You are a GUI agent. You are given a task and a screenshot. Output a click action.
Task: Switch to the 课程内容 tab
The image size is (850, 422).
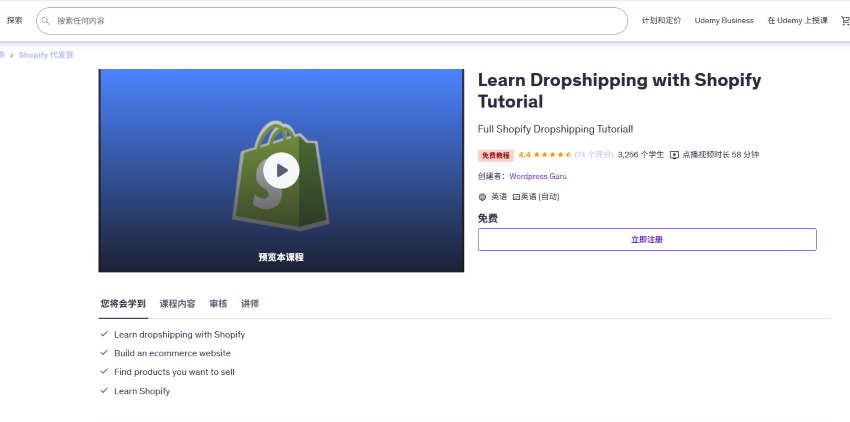(177, 304)
